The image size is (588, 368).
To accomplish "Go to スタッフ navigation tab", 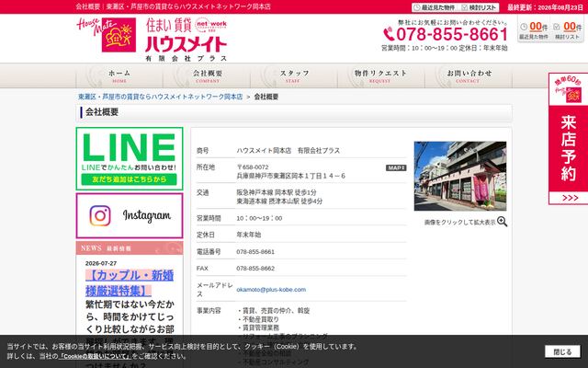I will point(294,75).
